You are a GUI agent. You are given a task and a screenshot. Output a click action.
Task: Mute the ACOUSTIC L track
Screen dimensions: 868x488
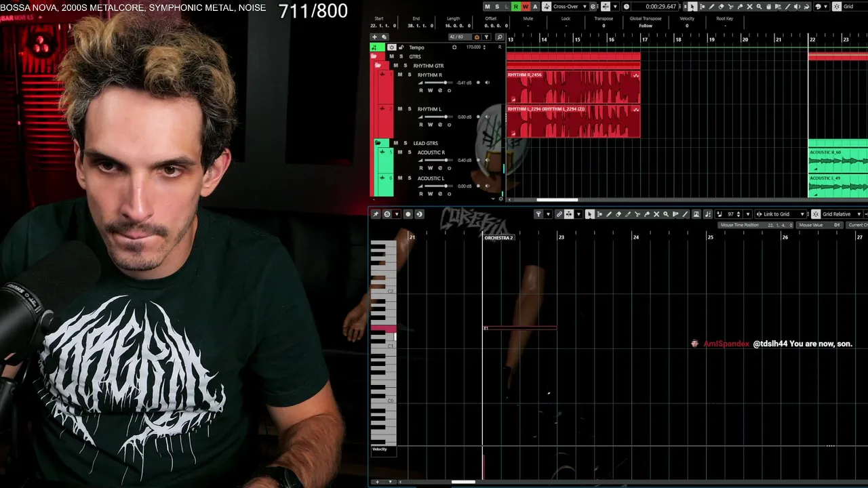(399, 178)
